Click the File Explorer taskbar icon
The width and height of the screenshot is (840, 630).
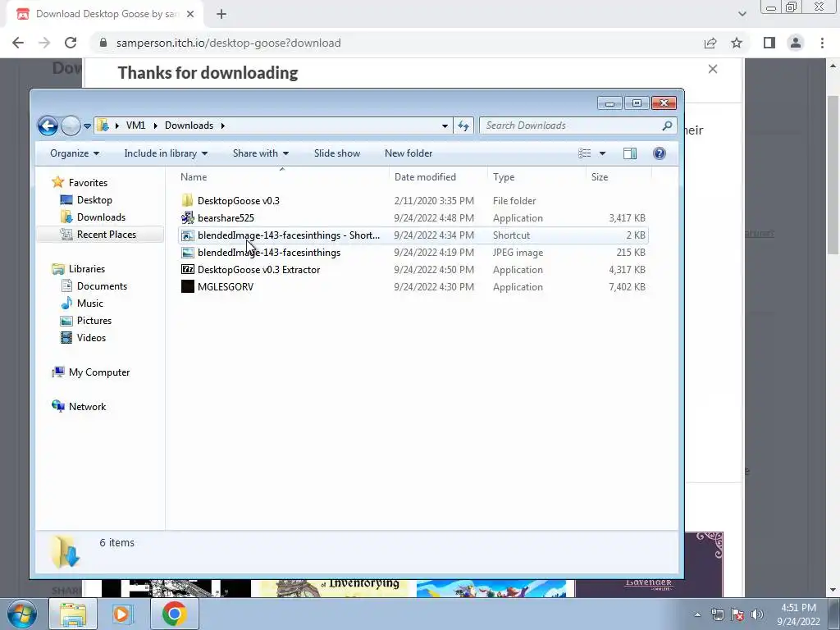pyautogui.click(x=73, y=614)
